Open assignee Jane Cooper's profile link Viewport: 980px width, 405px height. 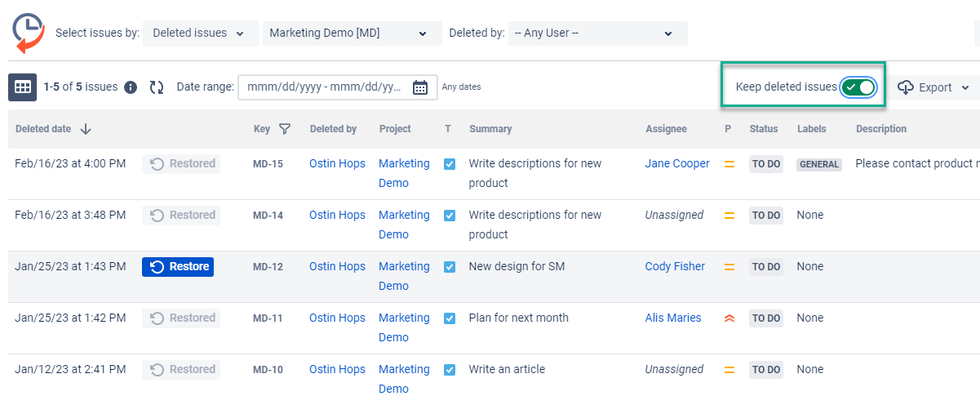click(x=677, y=164)
